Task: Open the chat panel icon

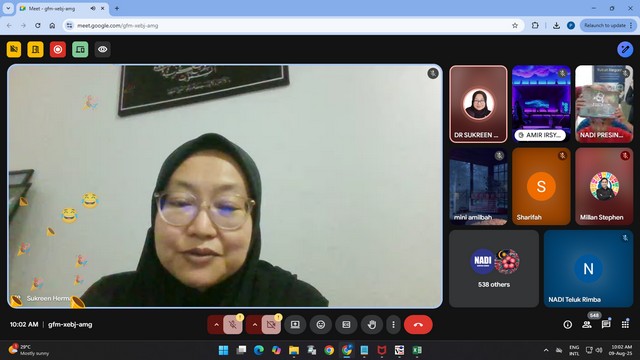Action: (x=606, y=324)
